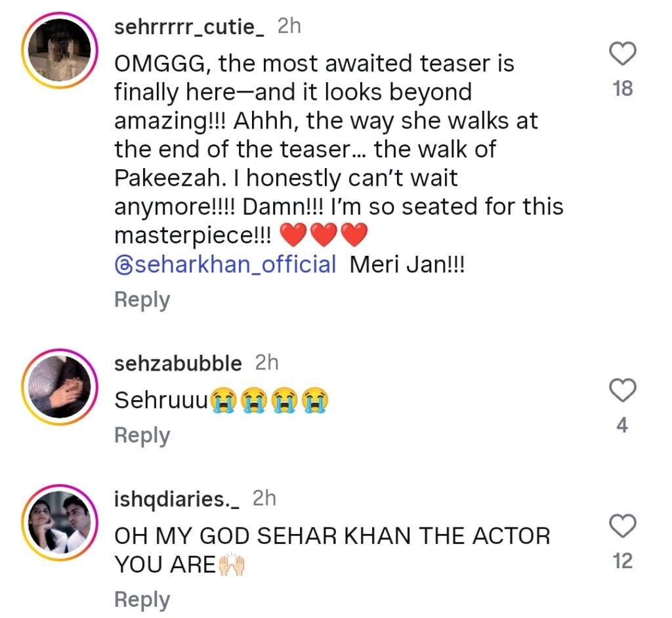Open the sehrrrrr_cutie_ username

(x=189, y=27)
